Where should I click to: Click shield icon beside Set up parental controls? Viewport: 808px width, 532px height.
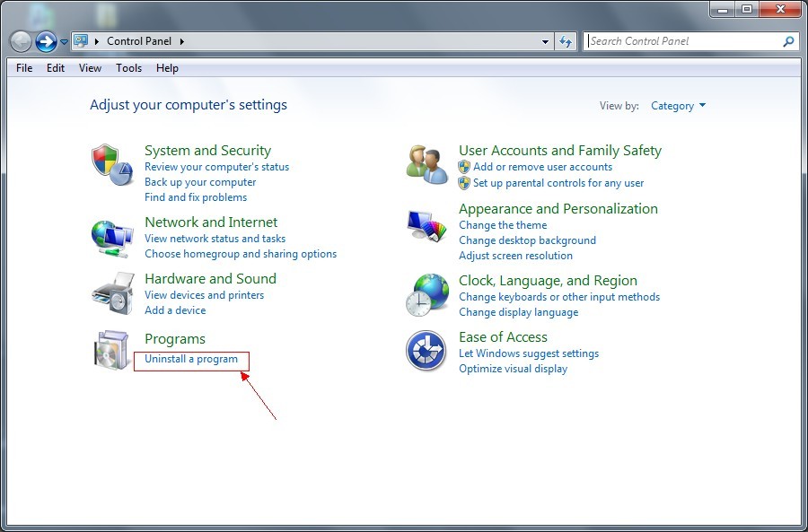464,183
